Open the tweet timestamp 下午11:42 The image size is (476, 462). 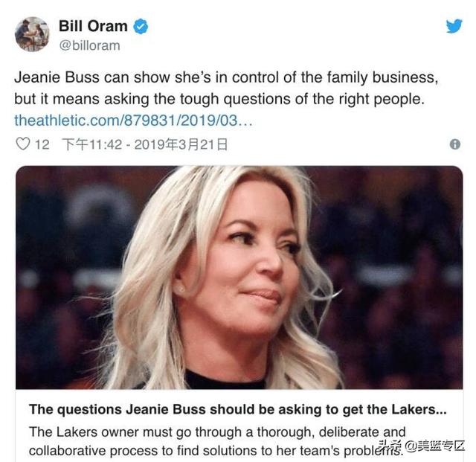(x=92, y=144)
